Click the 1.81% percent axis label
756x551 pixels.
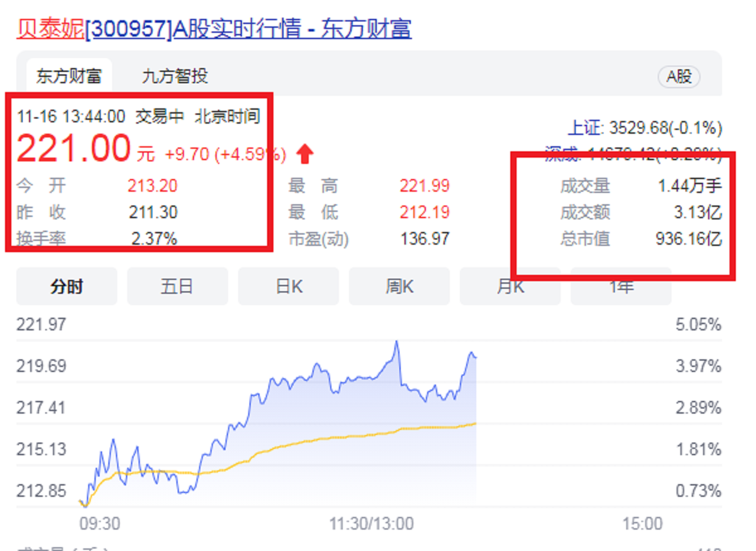pyautogui.click(x=699, y=449)
